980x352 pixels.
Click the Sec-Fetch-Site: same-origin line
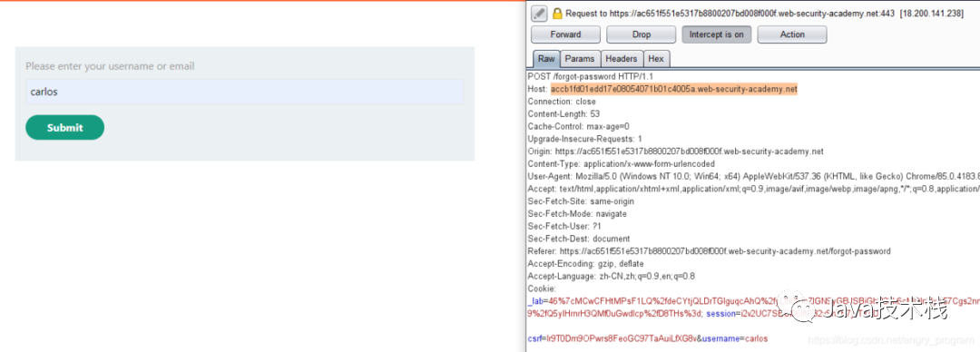(581, 201)
